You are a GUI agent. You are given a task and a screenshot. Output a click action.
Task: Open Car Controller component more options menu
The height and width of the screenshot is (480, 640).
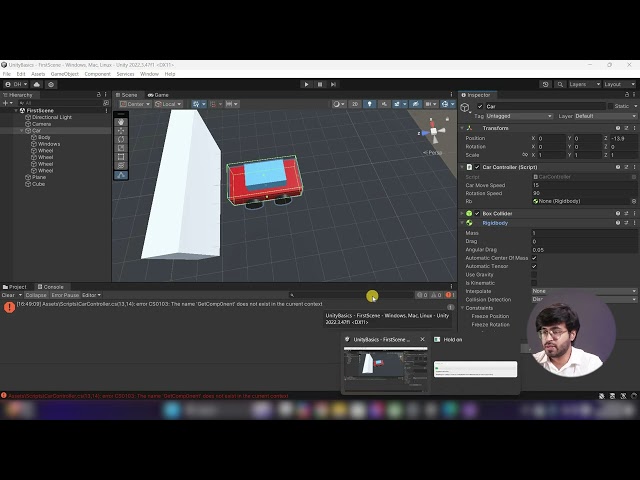tap(634, 167)
